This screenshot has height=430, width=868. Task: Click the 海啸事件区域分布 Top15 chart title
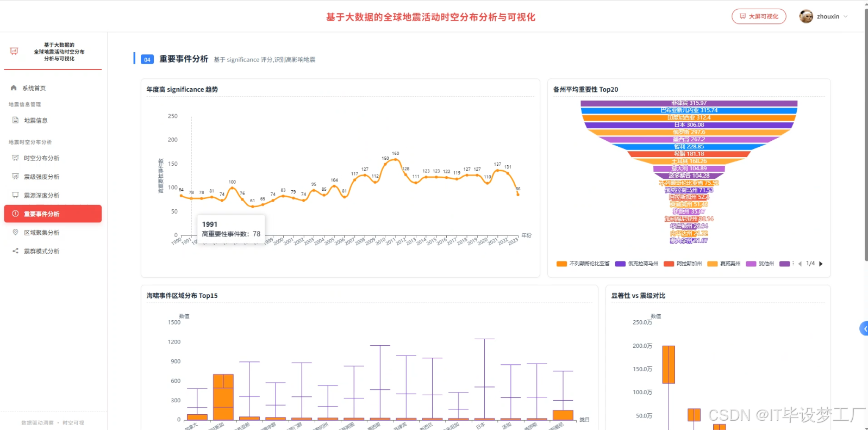[x=182, y=296]
